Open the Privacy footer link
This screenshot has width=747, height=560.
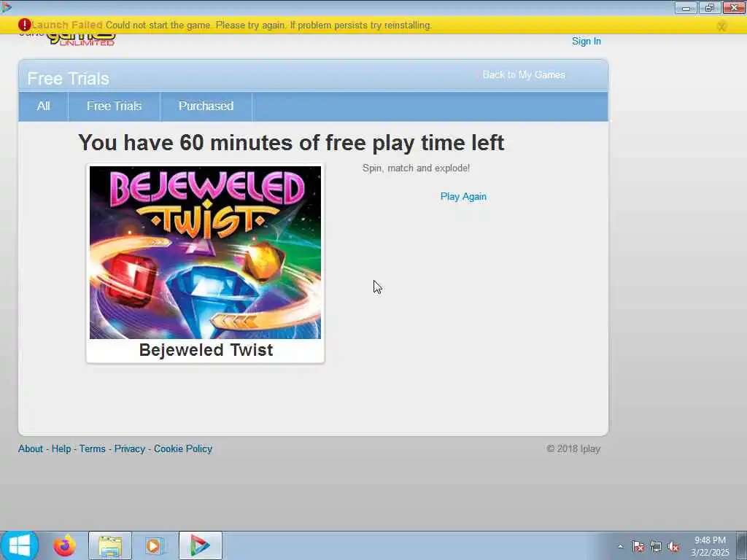130,448
